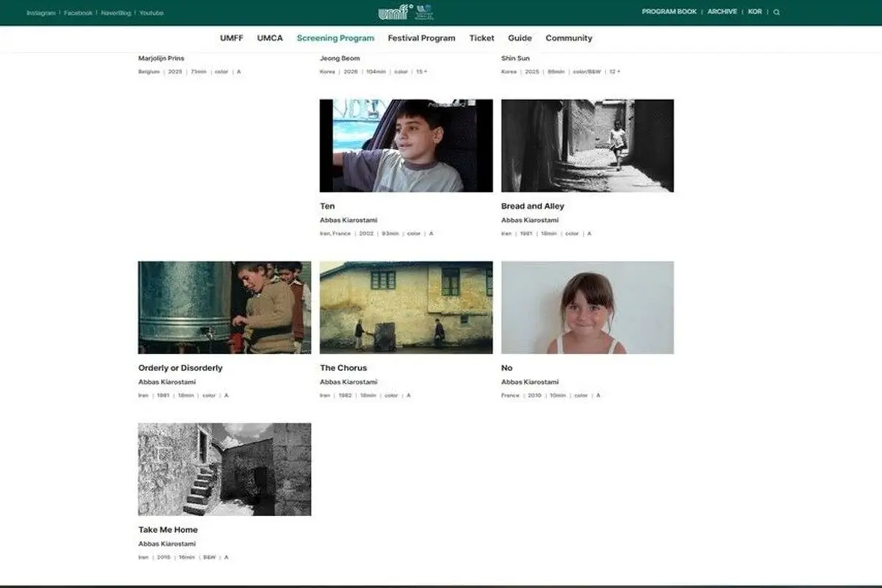This screenshot has height=588, width=882.
Task: Open the Youtube link
Action: 151,12
